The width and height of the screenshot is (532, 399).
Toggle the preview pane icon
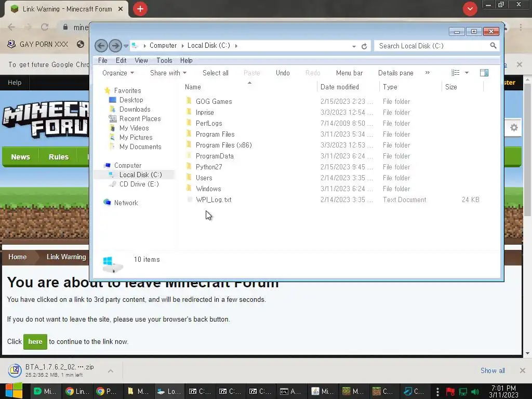tap(484, 73)
